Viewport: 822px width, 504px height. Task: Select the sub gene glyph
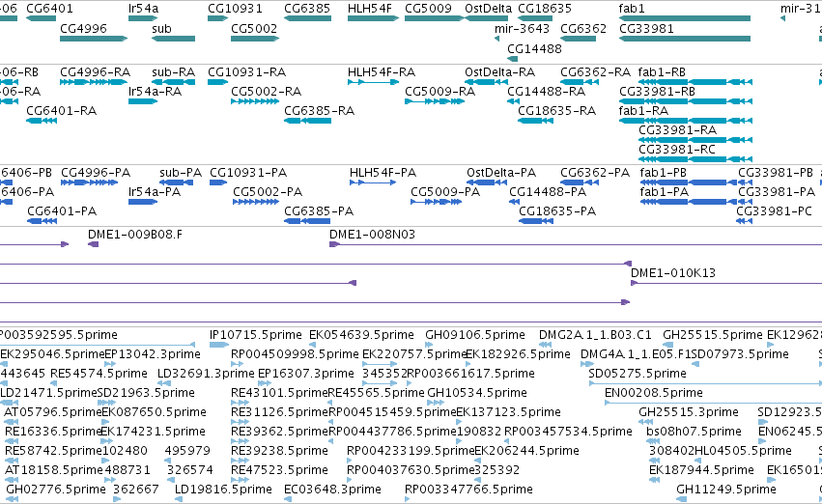click(174, 39)
